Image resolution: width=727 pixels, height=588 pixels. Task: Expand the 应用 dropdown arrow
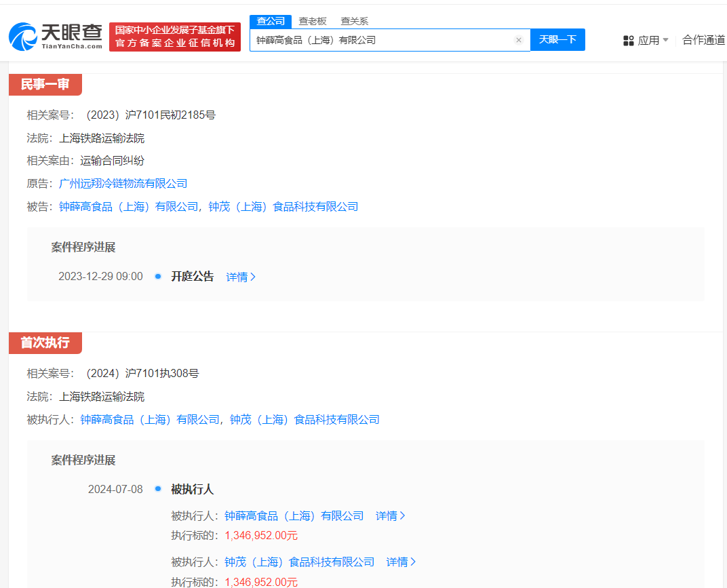point(667,40)
